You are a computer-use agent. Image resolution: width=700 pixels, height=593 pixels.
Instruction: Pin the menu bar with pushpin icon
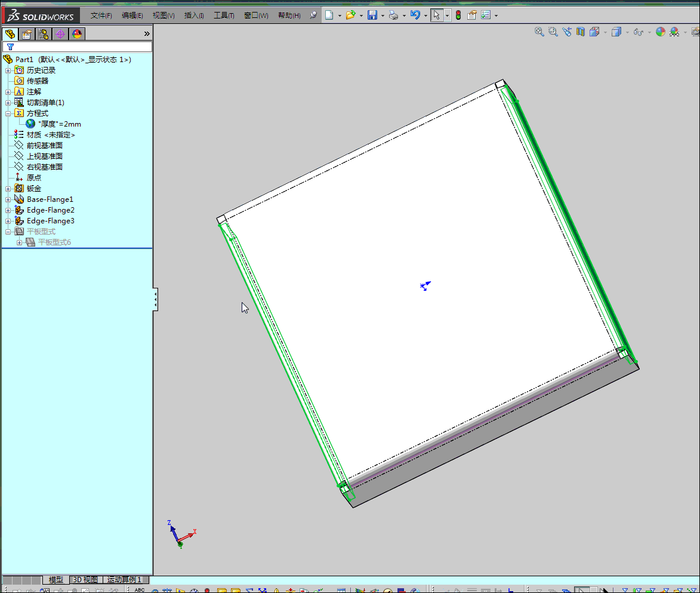(x=313, y=15)
